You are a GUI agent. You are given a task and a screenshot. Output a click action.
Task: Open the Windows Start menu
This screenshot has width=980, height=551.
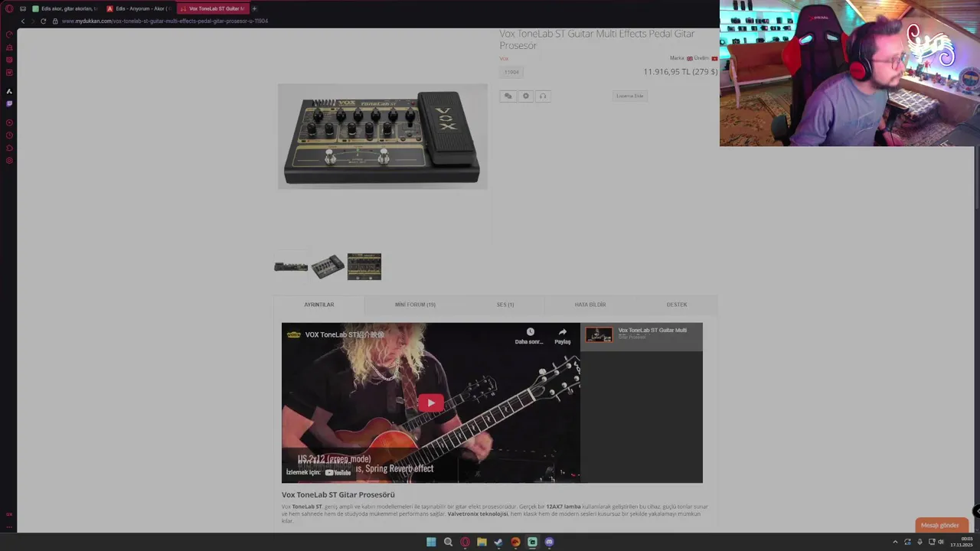pos(431,542)
